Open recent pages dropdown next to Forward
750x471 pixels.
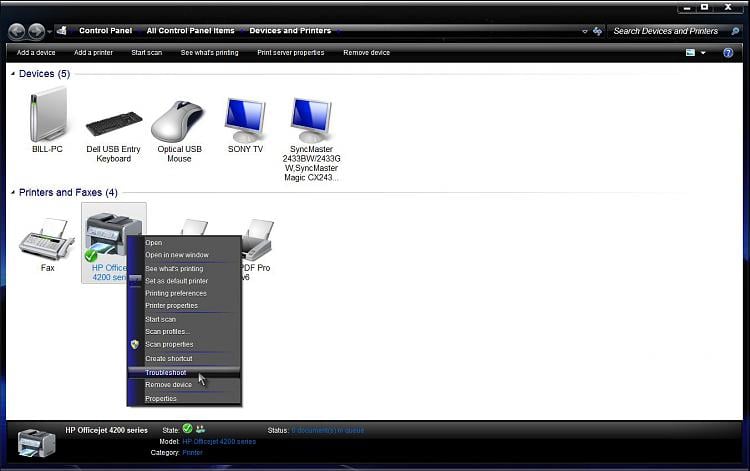coord(49,32)
